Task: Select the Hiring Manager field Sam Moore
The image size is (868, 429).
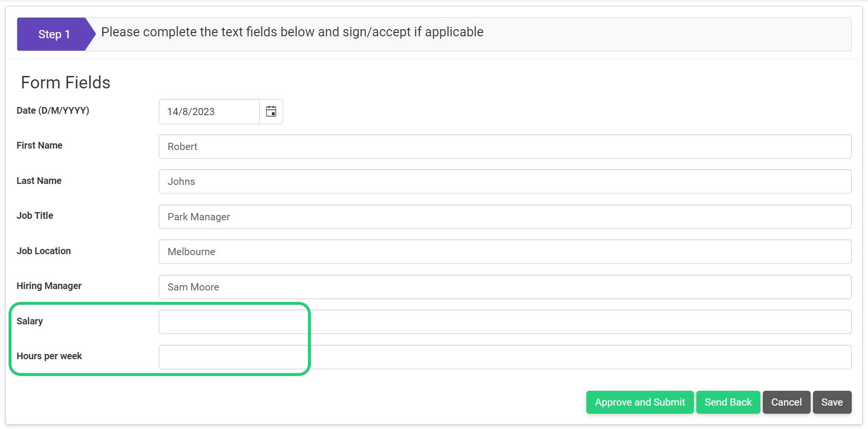Action: coord(505,287)
